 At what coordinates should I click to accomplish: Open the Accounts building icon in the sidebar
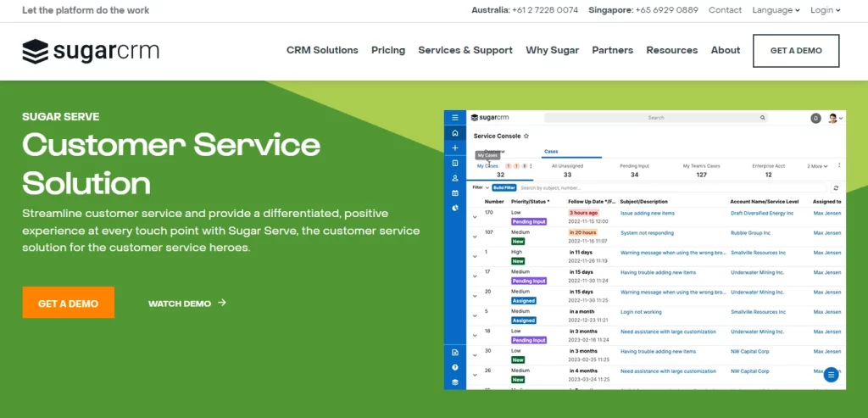coord(455,164)
